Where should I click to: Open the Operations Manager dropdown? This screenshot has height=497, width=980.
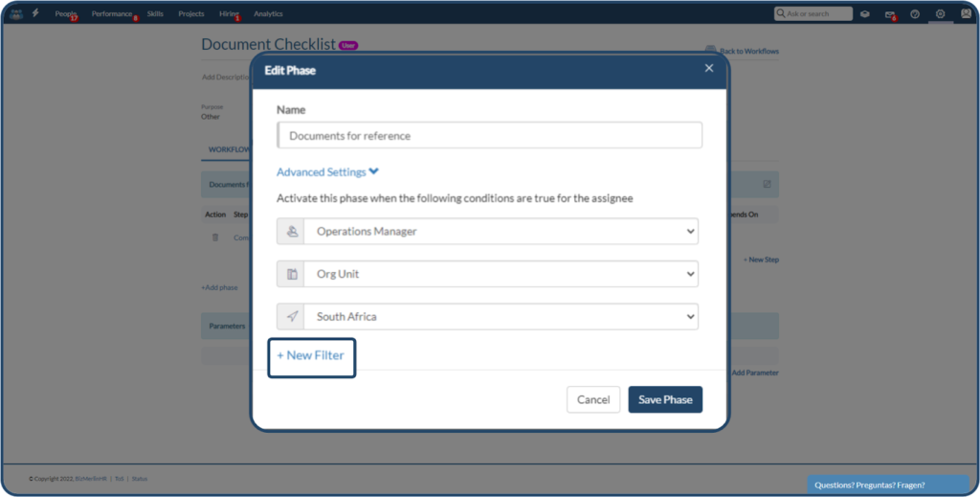pos(501,231)
